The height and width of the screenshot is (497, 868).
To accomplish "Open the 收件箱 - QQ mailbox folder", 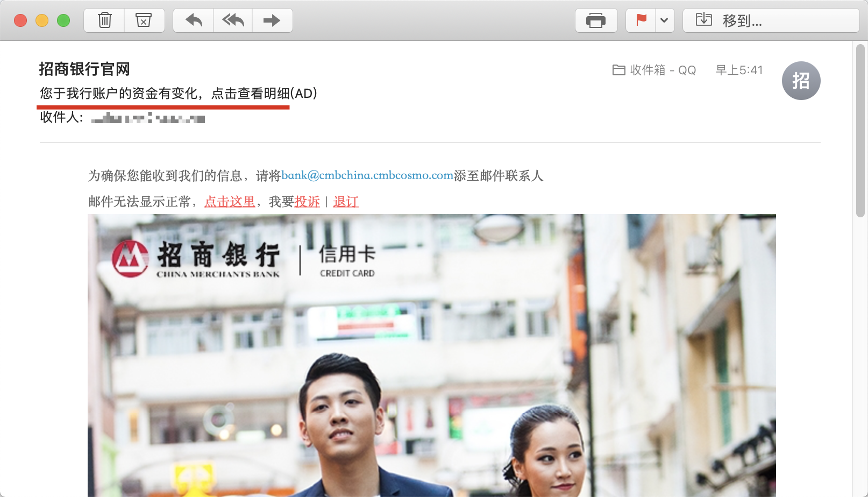I will 654,70.
